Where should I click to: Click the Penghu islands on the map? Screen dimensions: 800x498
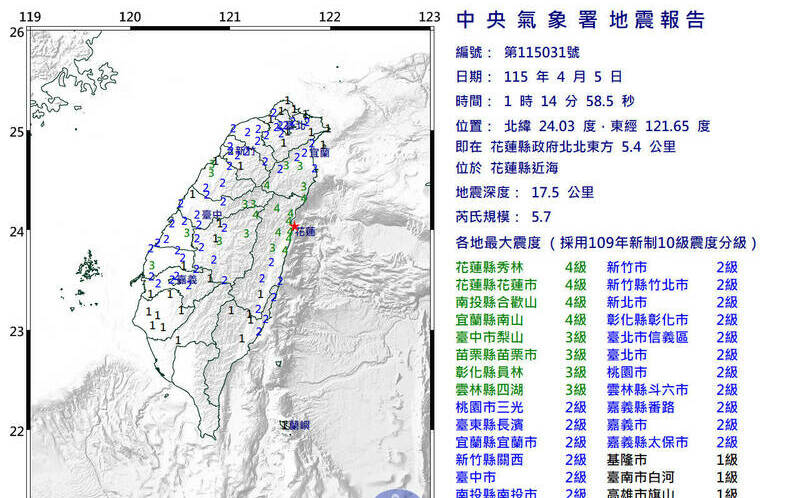(x=88, y=267)
